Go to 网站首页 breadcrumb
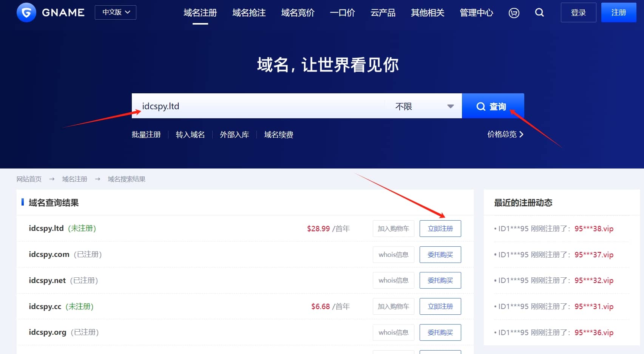Image resolution: width=644 pixels, height=354 pixels. pyautogui.click(x=29, y=179)
